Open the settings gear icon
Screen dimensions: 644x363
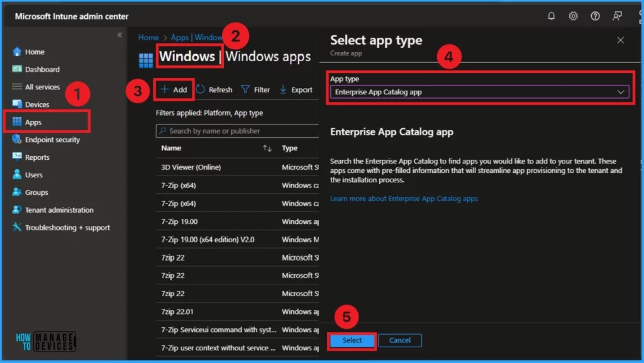pyautogui.click(x=573, y=16)
